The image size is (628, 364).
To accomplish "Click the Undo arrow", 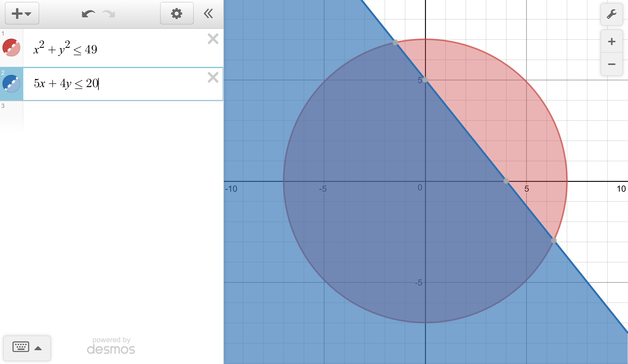I will [x=88, y=14].
